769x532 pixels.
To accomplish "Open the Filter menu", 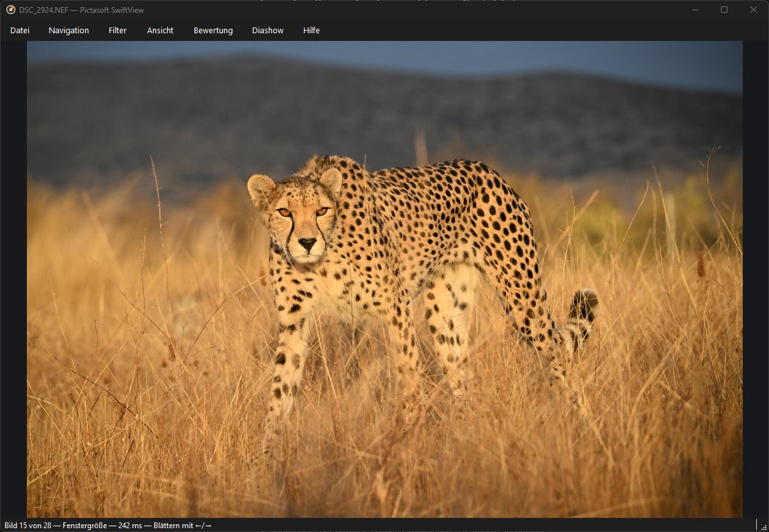I will 118,30.
